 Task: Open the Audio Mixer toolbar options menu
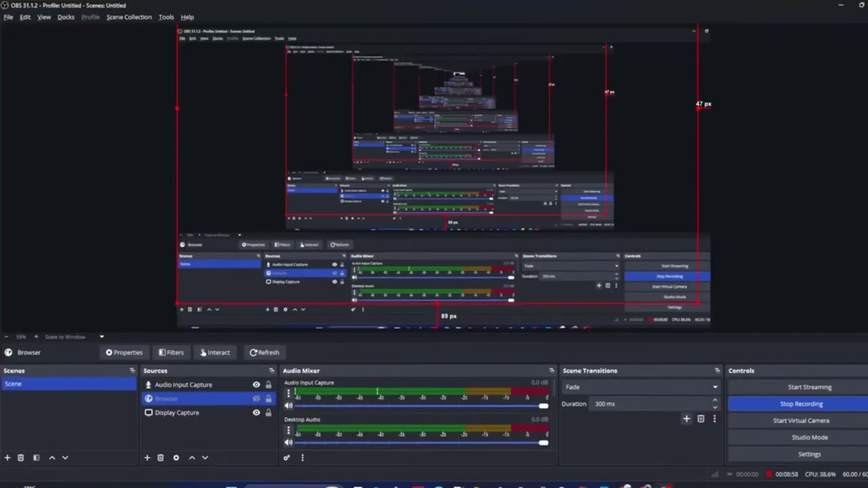(x=302, y=457)
